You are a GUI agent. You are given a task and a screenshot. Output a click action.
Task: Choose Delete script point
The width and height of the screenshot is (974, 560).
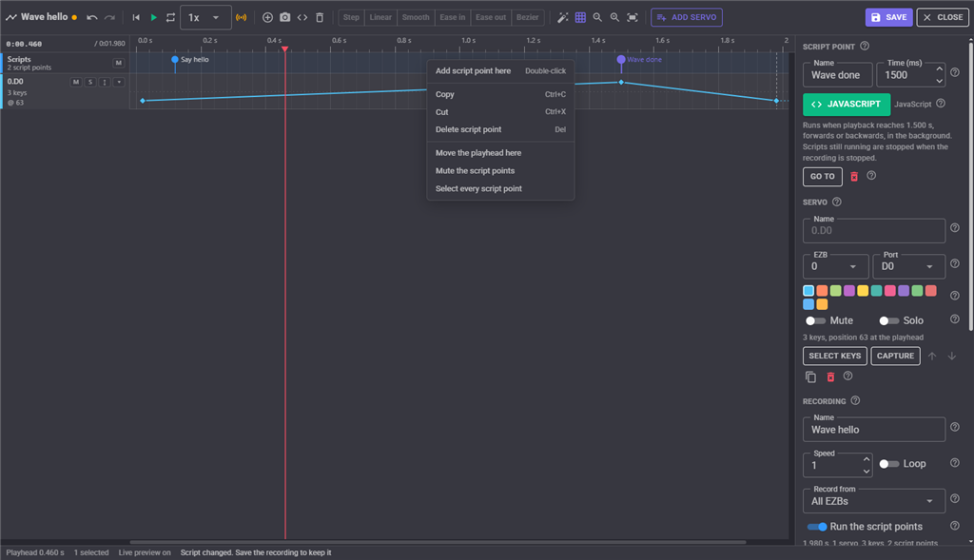click(500, 129)
